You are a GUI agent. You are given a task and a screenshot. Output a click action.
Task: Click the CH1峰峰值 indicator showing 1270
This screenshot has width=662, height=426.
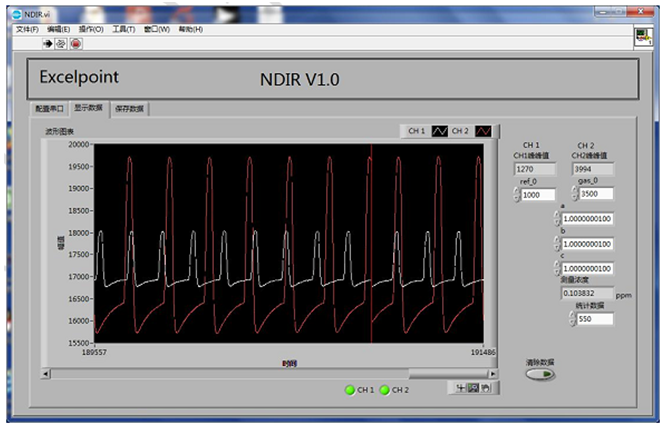pos(534,169)
